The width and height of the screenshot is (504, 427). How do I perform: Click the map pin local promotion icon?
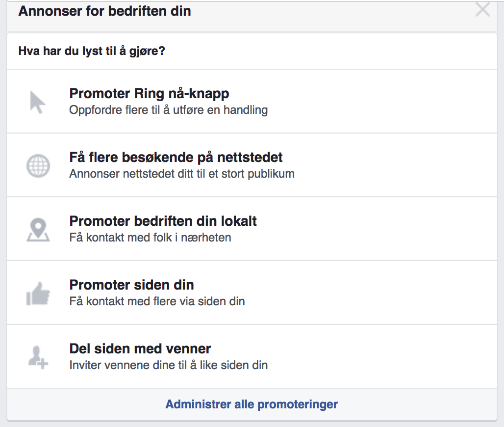(x=38, y=230)
